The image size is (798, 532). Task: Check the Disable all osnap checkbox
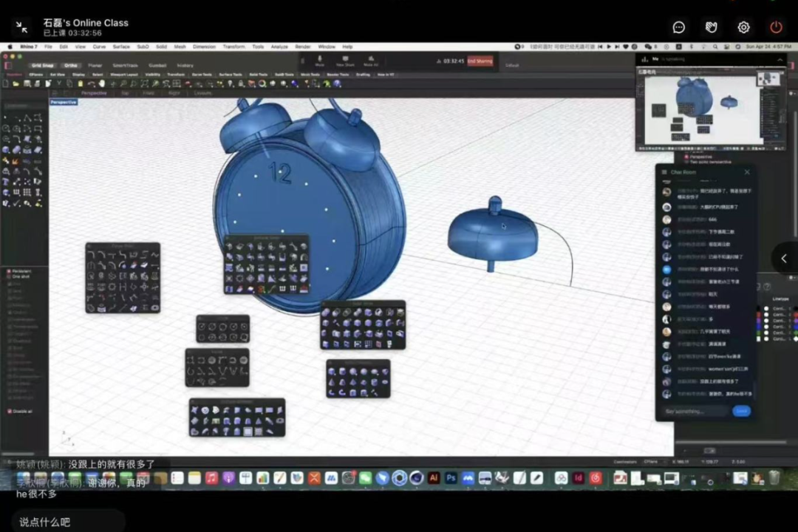[x=9, y=412]
